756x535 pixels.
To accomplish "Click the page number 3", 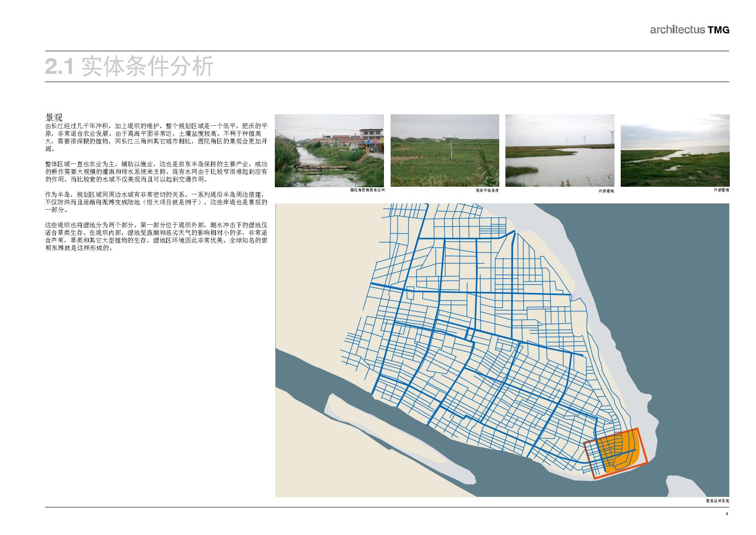I will click(727, 514).
